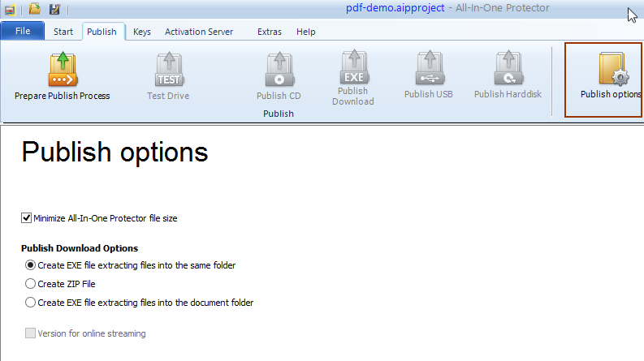Click the Publish group label in ribbon

click(279, 114)
